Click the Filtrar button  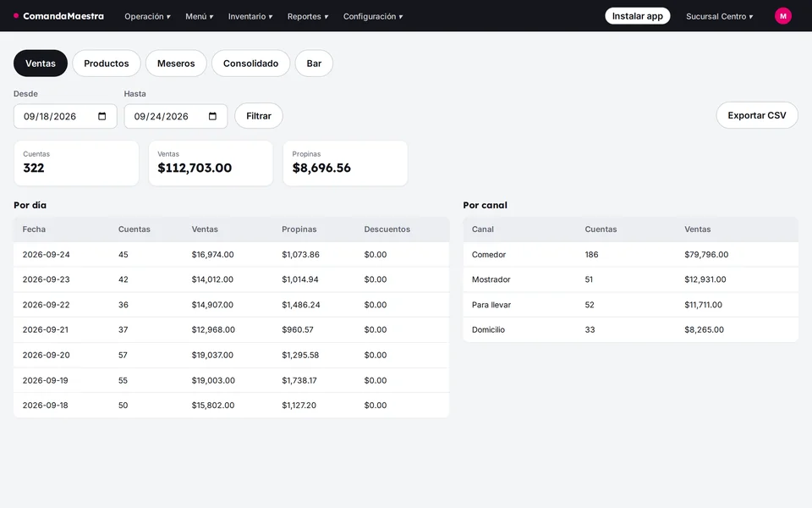tap(259, 116)
